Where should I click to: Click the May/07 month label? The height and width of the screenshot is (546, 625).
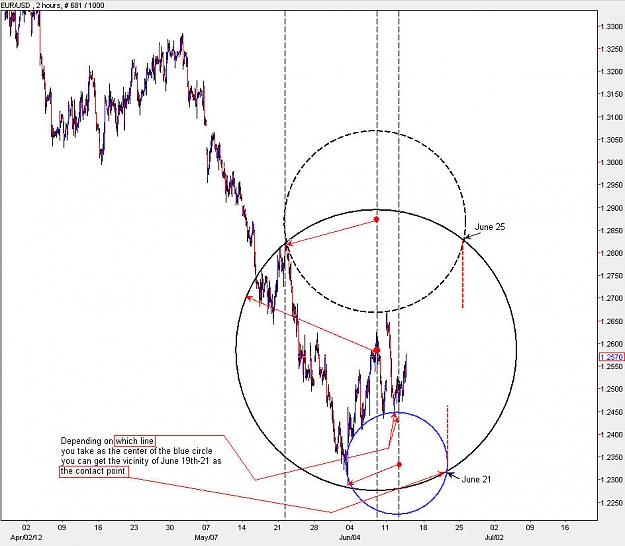pyautogui.click(x=206, y=538)
